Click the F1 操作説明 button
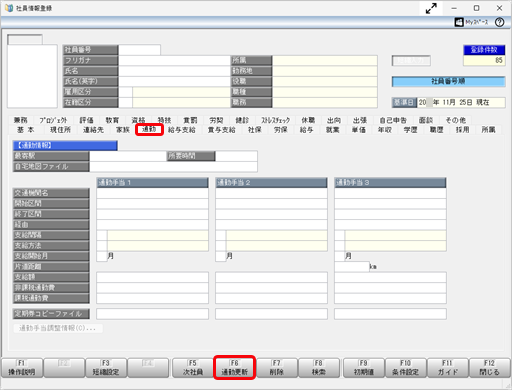The width and height of the screenshot is (512, 390). [22, 368]
